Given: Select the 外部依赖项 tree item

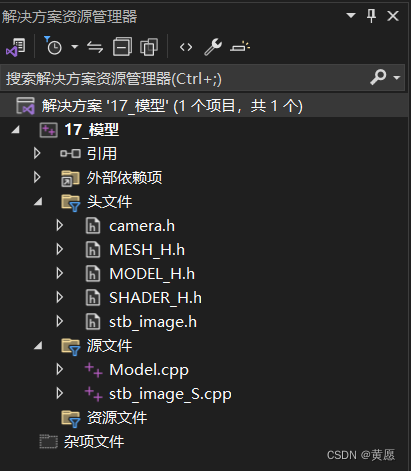Looking at the screenshot, I should tap(124, 178).
